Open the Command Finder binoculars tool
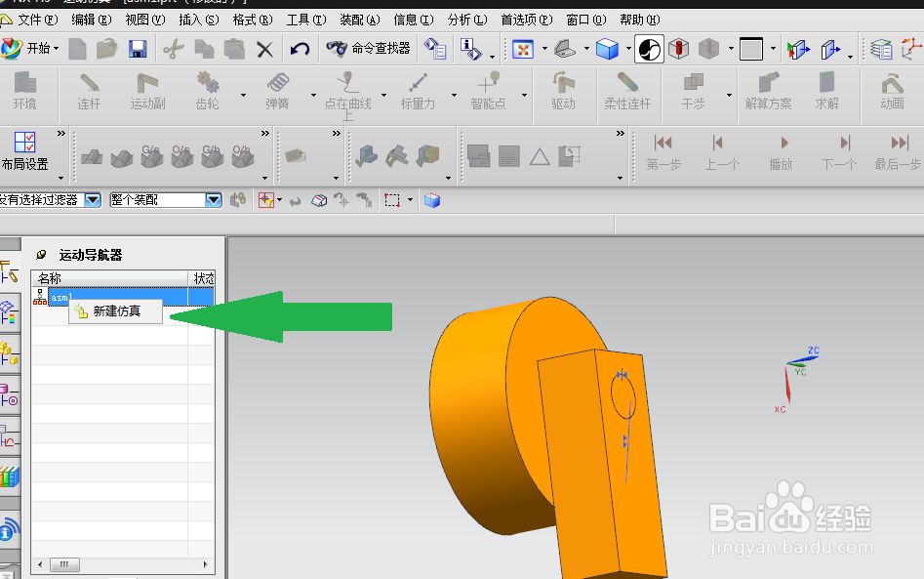This screenshot has height=579, width=924. [x=368, y=49]
